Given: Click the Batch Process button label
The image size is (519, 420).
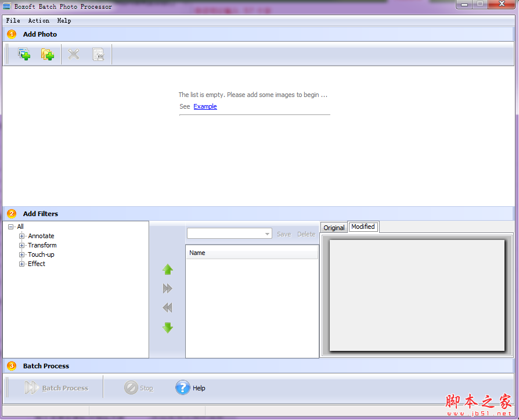Looking at the screenshot, I should tap(65, 388).
